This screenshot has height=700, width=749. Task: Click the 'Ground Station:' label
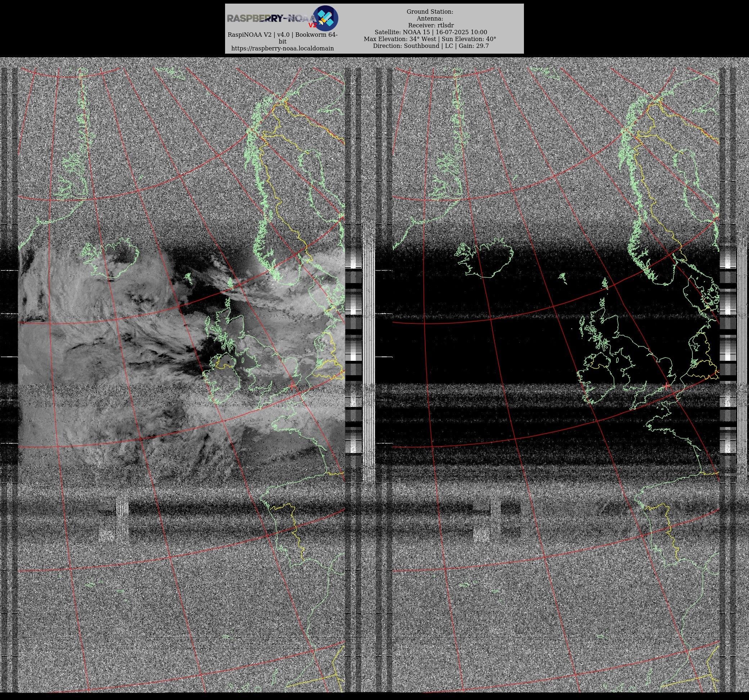coord(430,12)
